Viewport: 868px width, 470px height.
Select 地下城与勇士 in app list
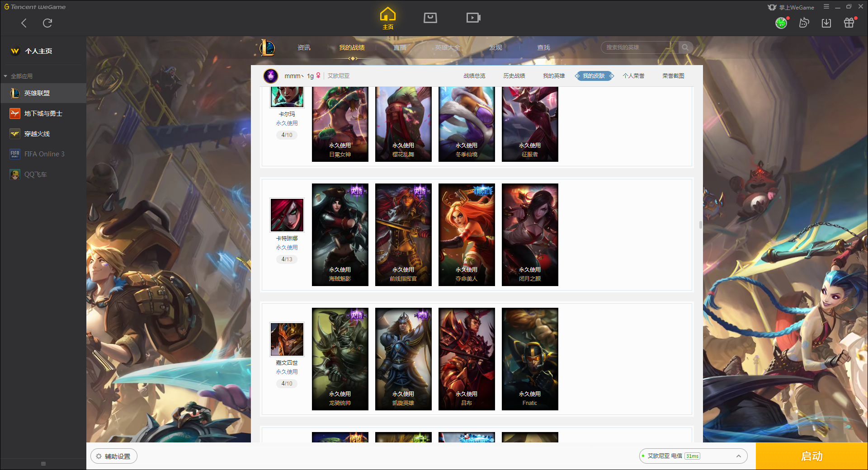(x=43, y=113)
